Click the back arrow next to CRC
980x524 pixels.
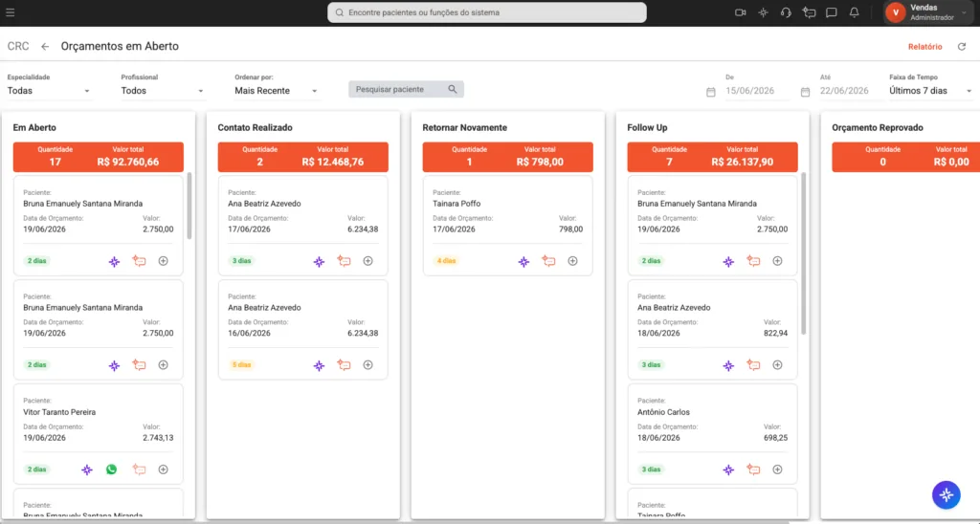(45, 46)
